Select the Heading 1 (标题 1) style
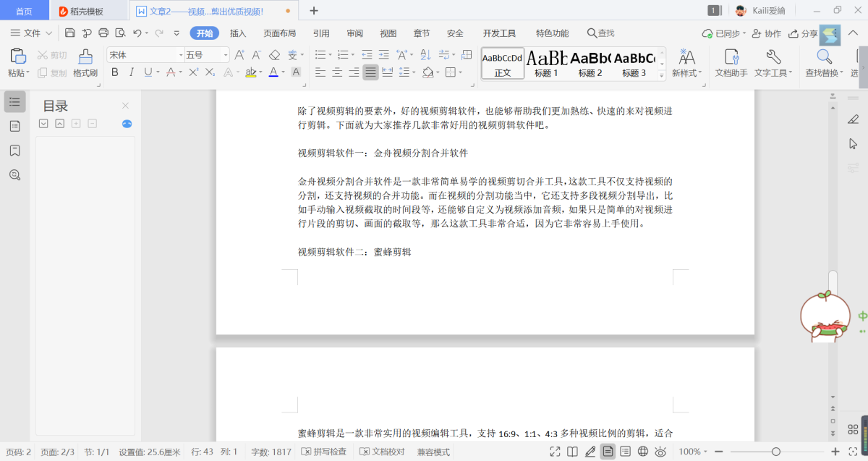This screenshot has height=461, width=868. 546,63
